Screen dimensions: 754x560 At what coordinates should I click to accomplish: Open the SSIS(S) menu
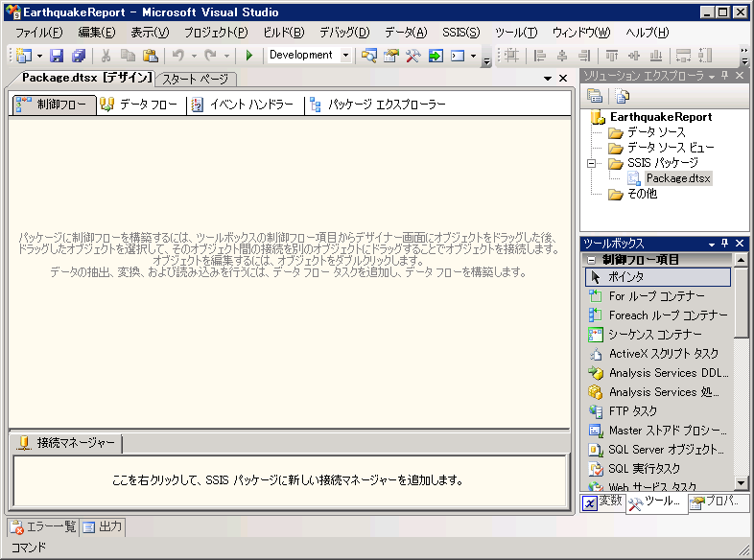click(x=461, y=33)
